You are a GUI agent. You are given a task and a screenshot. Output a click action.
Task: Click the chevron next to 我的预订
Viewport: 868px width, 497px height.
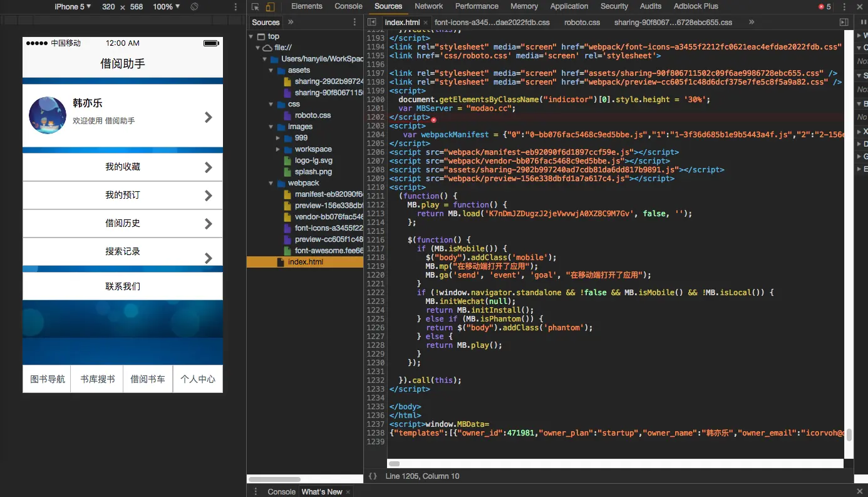(209, 196)
